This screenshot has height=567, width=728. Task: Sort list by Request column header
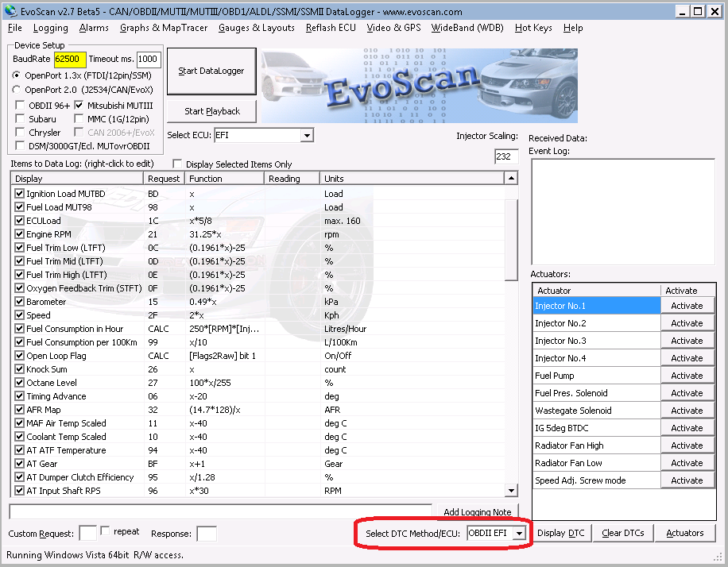point(164,179)
